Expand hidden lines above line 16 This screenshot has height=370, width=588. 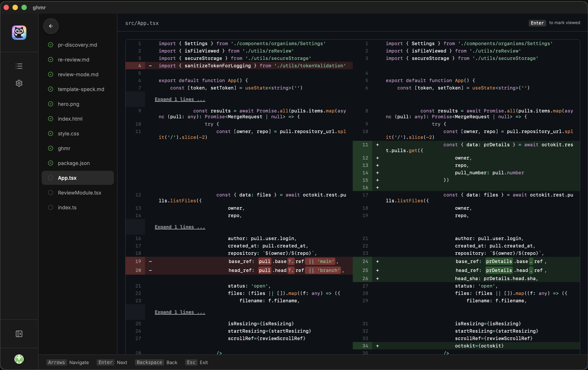click(x=179, y=227)
